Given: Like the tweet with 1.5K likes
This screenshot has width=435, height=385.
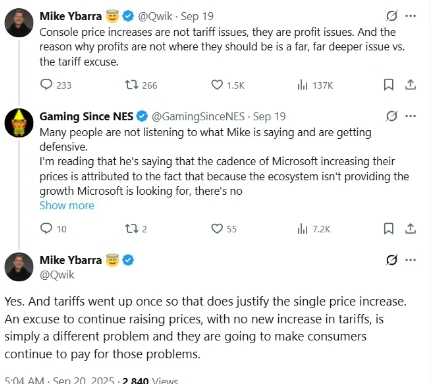Looking at the screenshot, I should pyautogui.click(x=228, y=85).
